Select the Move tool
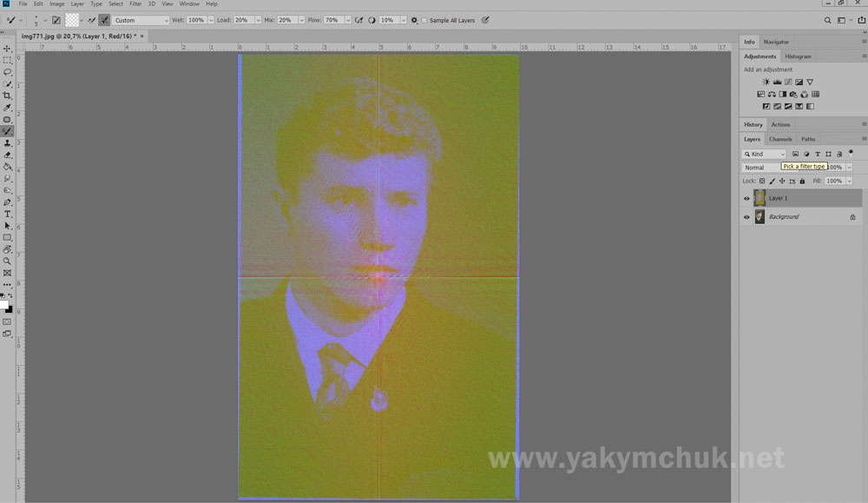 coord(7,49)
